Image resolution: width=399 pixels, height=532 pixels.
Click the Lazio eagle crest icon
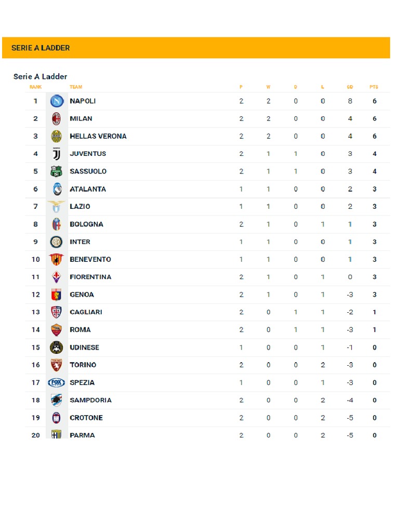coord(56,206)
